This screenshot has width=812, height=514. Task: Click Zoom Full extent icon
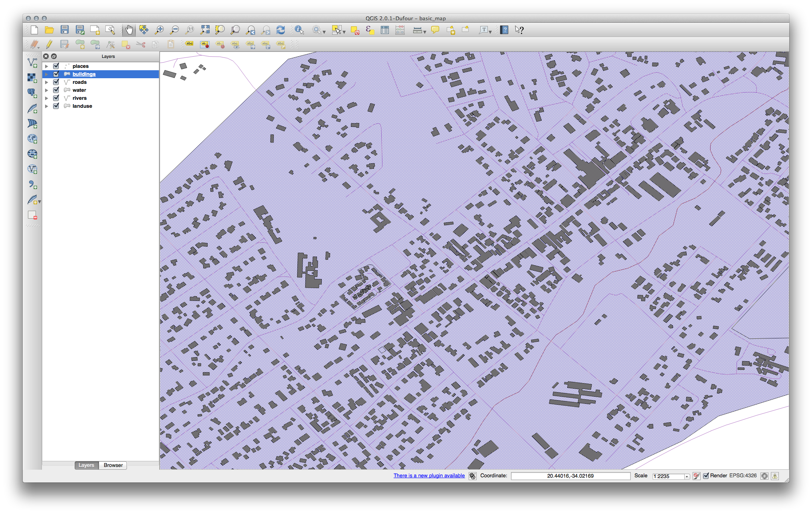205,30
